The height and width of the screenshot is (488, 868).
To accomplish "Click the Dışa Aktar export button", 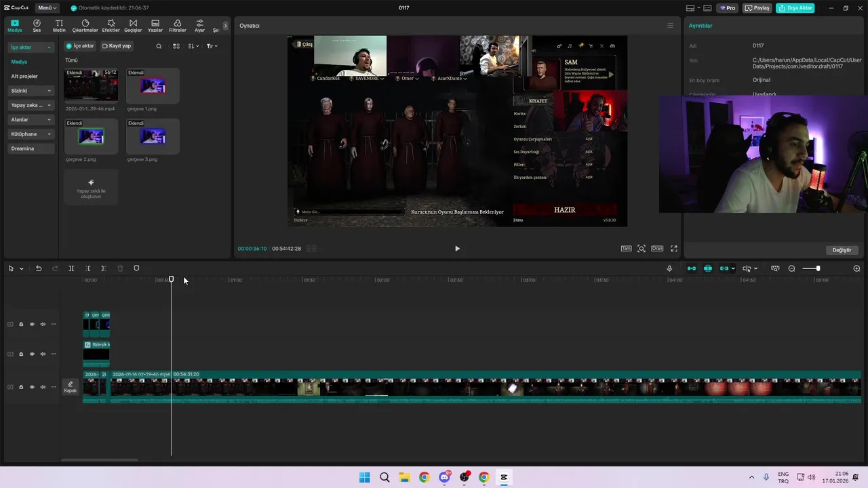I will click(x=795, y=8).
